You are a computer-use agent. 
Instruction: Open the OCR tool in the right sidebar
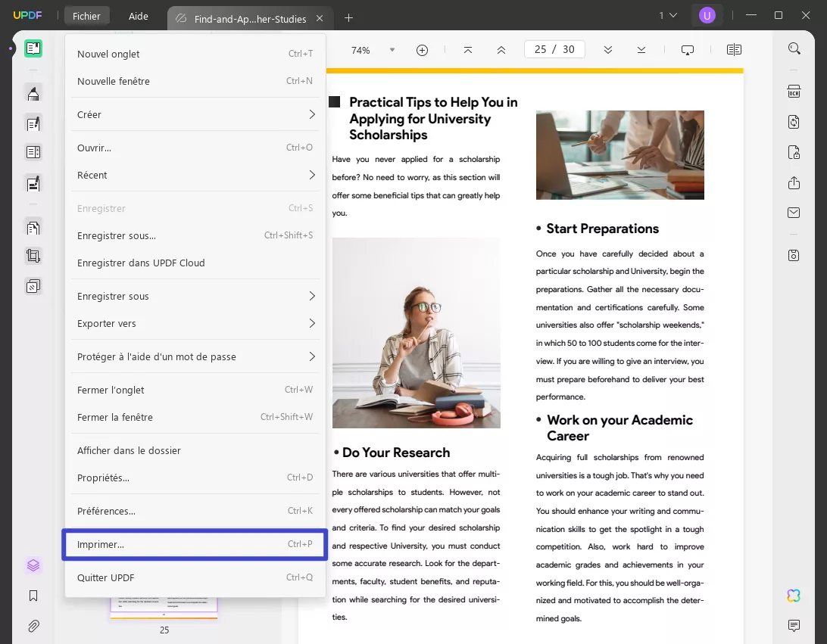793,91
